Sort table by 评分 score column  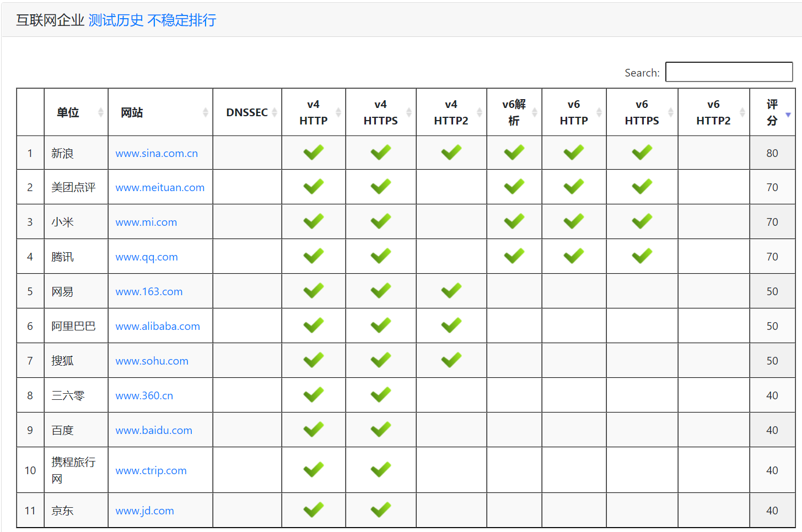point(772,112)
